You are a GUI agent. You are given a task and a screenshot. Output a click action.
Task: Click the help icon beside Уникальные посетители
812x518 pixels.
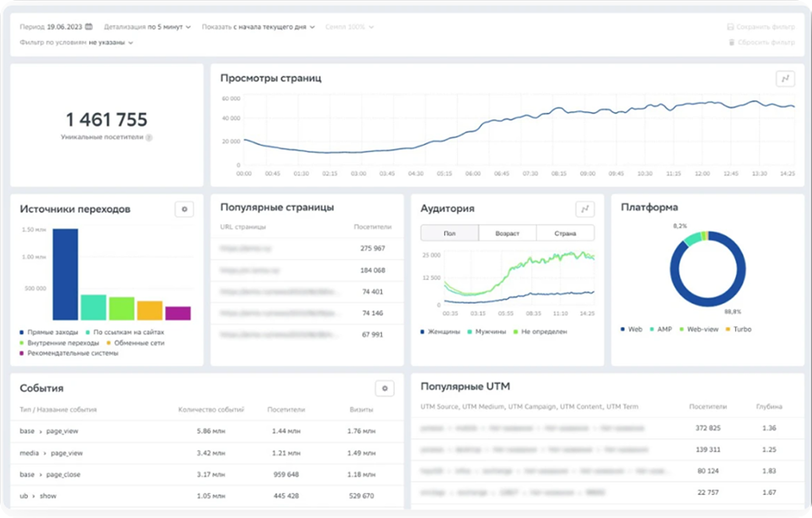click(149, 137)
